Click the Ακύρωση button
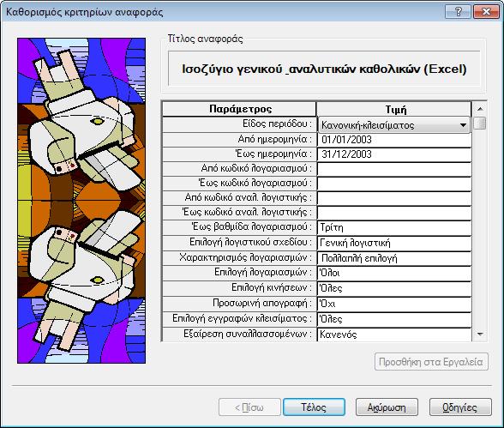This screenshot has width=504, height=428. (387, 407)
